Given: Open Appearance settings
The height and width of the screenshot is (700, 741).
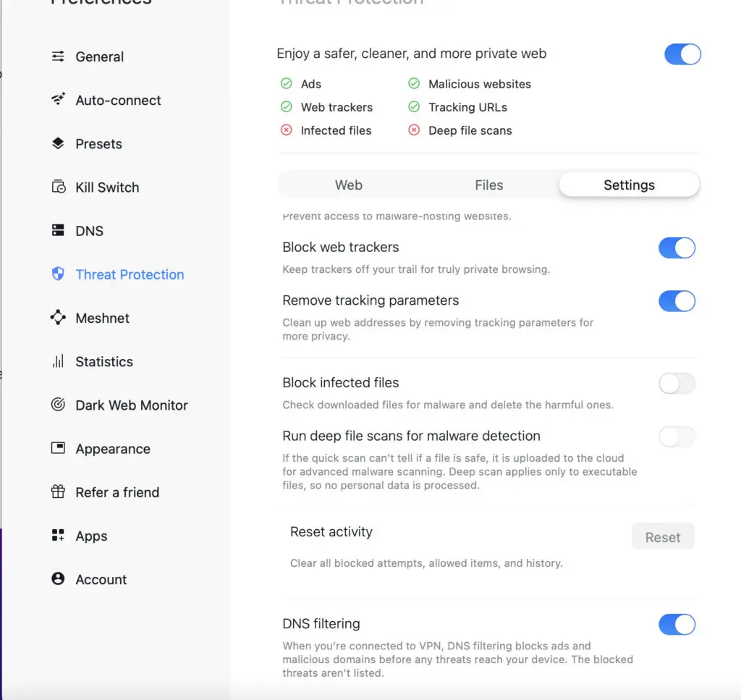Looking at the screenshot, I should click(113, 449).
